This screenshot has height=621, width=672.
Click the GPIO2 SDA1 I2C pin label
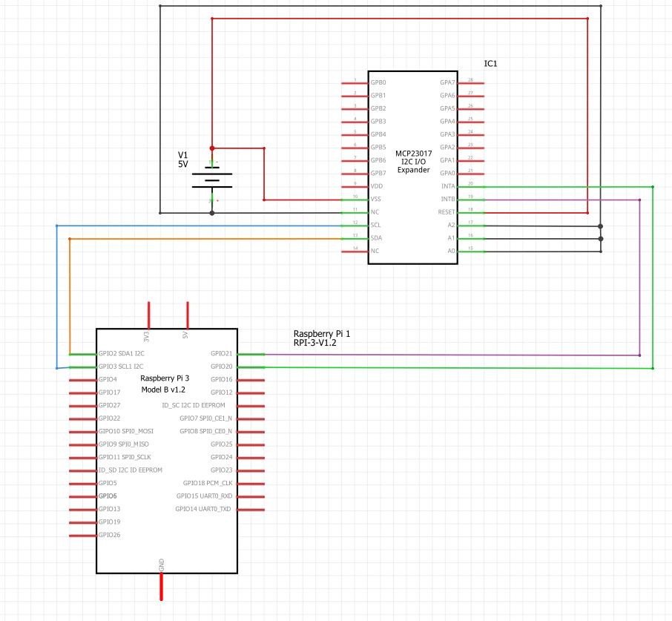pos(122,354)
